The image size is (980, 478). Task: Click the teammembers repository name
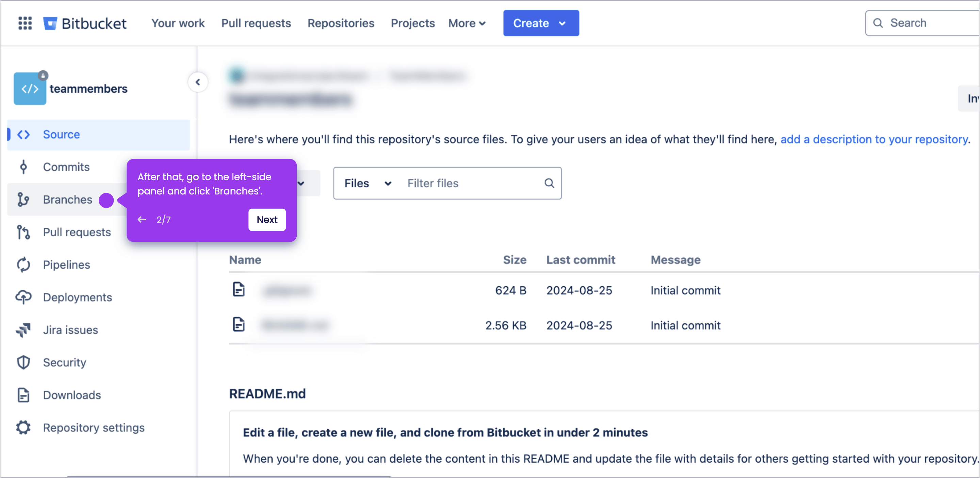[88, 88]
